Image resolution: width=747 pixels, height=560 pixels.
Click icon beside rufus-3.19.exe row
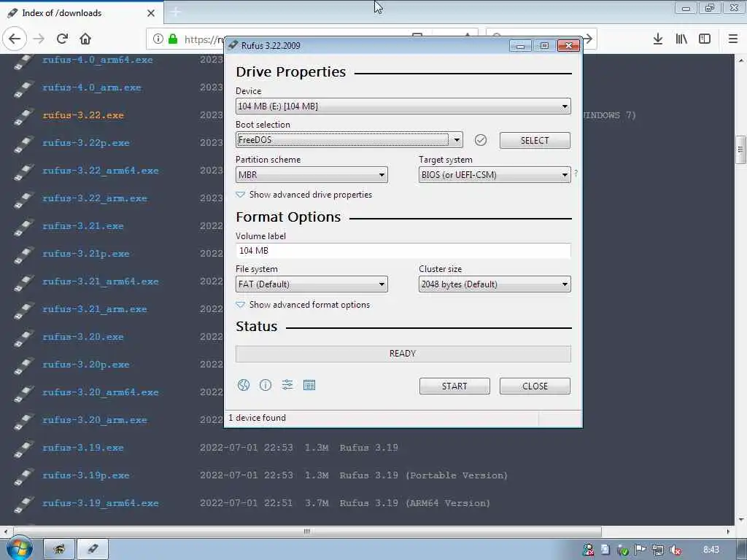(x=23, y=448)
